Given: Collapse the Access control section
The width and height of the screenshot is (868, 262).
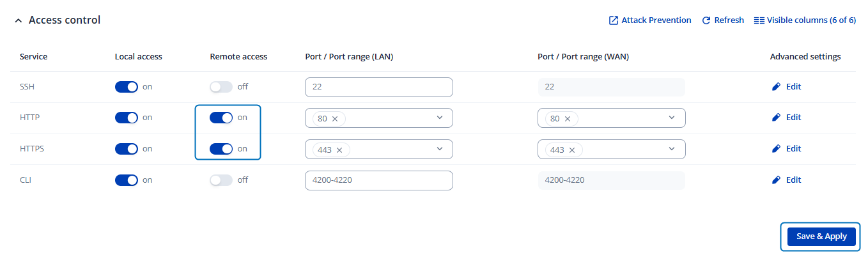Looking at the screenshot, I should pos(18,20).
